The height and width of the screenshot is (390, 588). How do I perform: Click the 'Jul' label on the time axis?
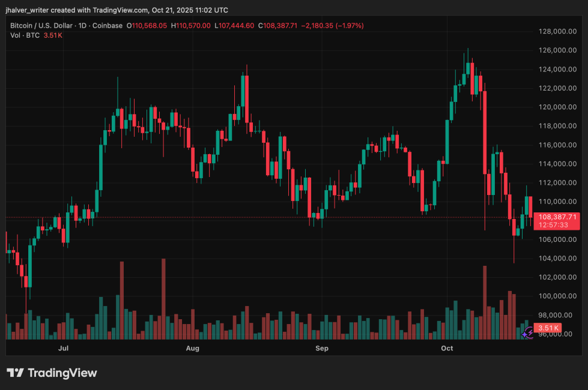(64, 348)
